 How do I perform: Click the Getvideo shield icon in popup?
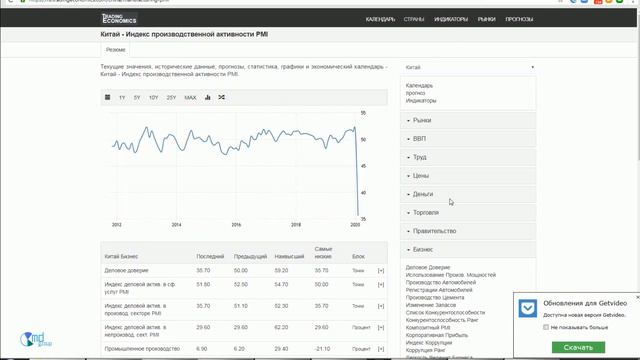point(528,308)
